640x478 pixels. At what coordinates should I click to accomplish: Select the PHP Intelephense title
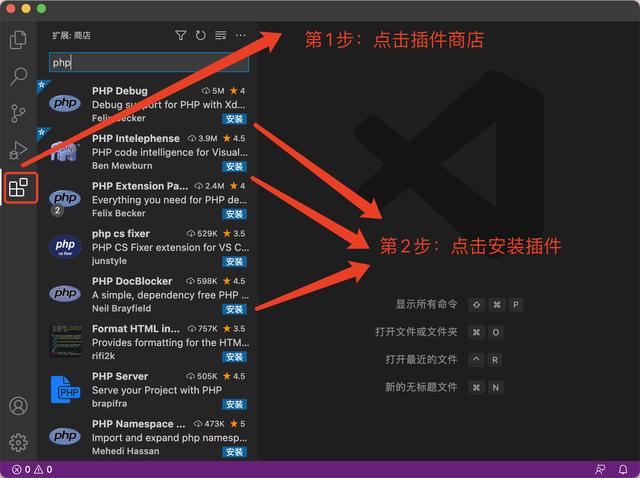point(136,138)
